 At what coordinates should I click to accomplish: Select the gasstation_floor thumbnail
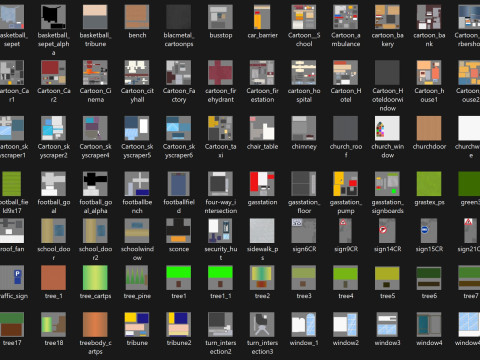click(x=304, y=184)
